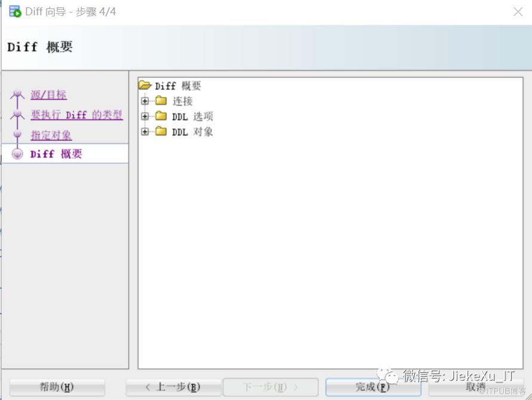The image size is (532, 400).
Task: Select the Diff 概要 step in sidebar
Action: point(56,154)
